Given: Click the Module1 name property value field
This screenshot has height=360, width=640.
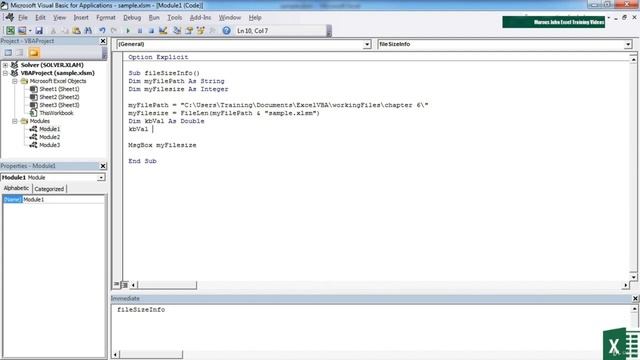Looking at the screenshot, I should tap(63, 200).
